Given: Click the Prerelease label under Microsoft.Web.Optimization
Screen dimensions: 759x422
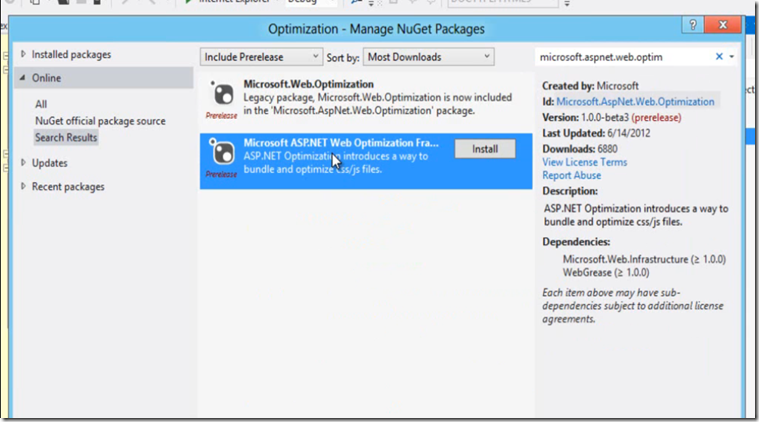Looking at the screenshot, I should tap(221, 116).
